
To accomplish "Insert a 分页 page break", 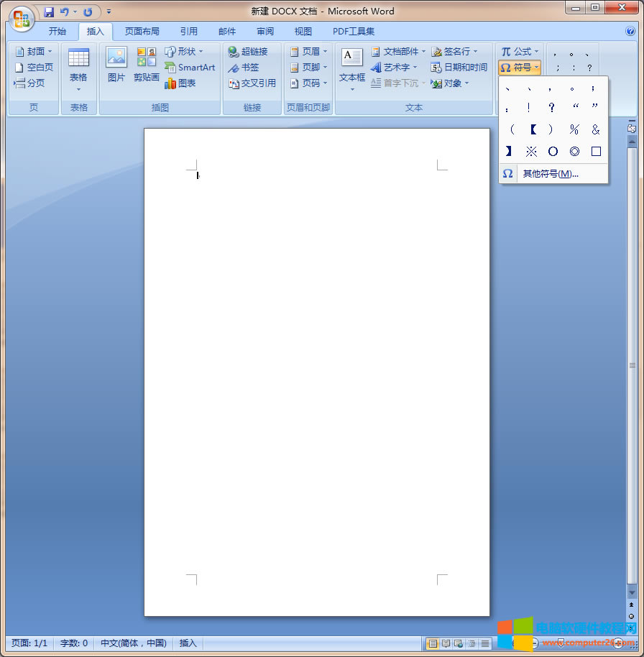I will [x=29, y=83].
